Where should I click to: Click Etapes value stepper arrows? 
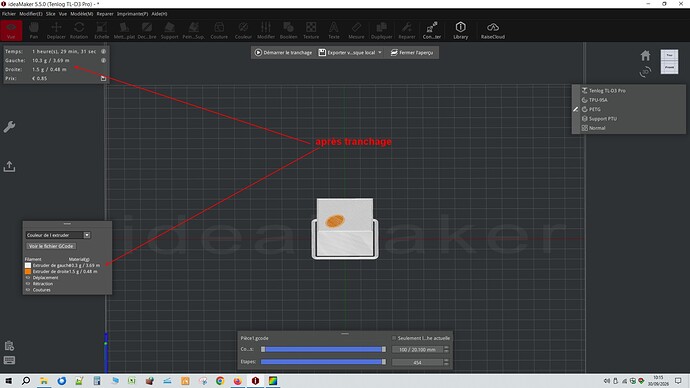coord(446,362)
